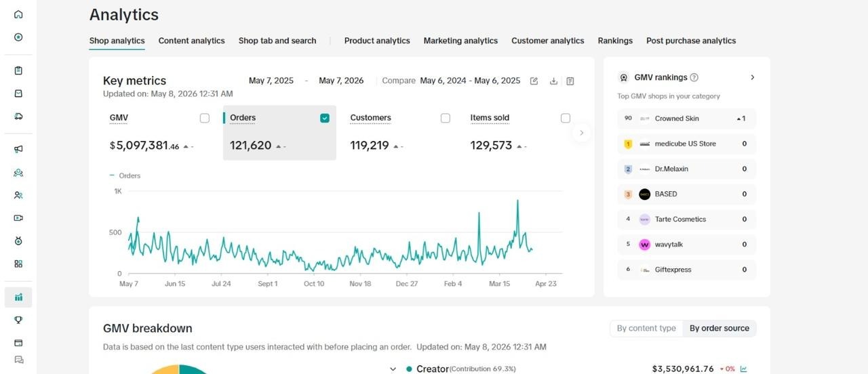Open the Marketing megaphone icon in sidebar
This screenshot has height=374, width=868.
(x=18, y=149)
